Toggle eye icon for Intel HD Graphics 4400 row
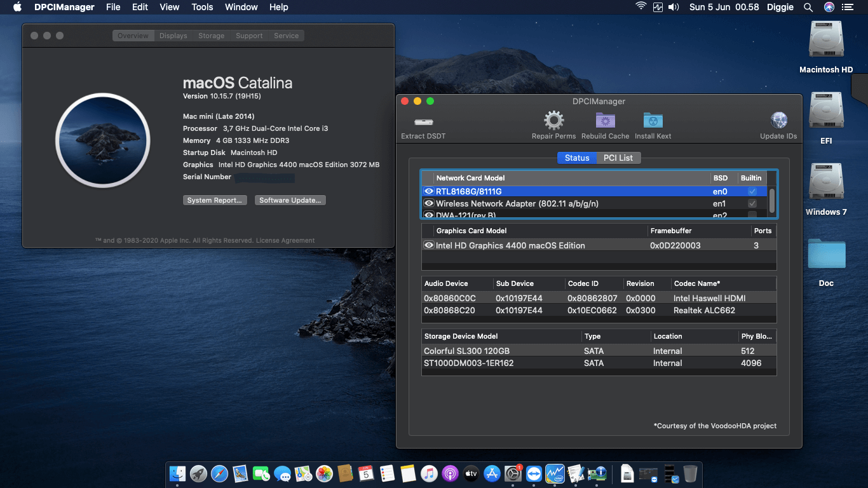Viewport: 868px width, 488px height. point(429,245)
